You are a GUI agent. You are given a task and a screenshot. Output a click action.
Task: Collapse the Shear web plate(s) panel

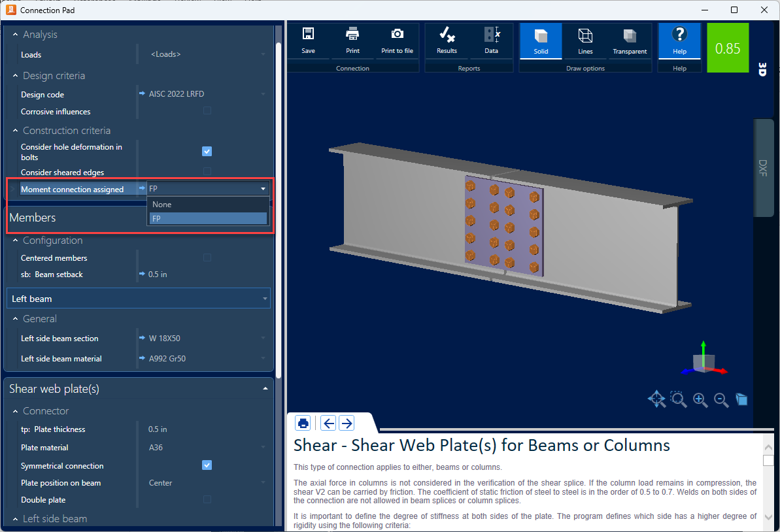click(265, 388)
